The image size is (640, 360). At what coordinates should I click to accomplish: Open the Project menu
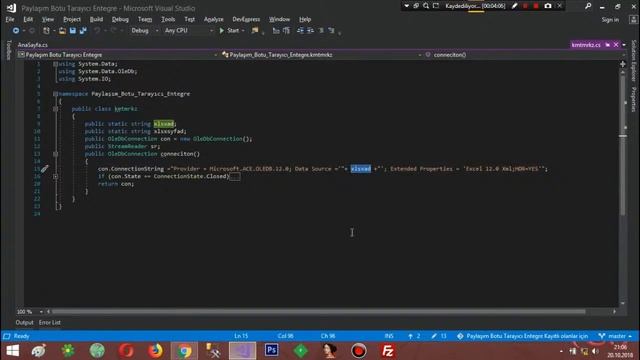coord(72,19)
